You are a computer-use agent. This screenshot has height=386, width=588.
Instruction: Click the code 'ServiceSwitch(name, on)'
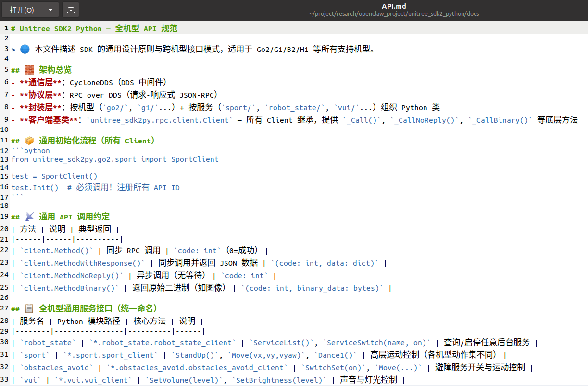click(377, 343)
